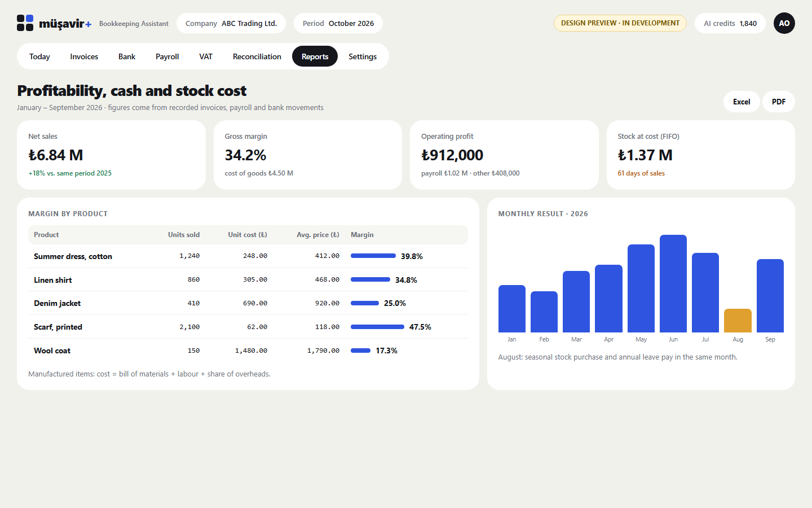Image resolution: width=812 pixels, height=508 pixels.
Task: Click the June bar in monthly chart
Action: click(673, 283)
